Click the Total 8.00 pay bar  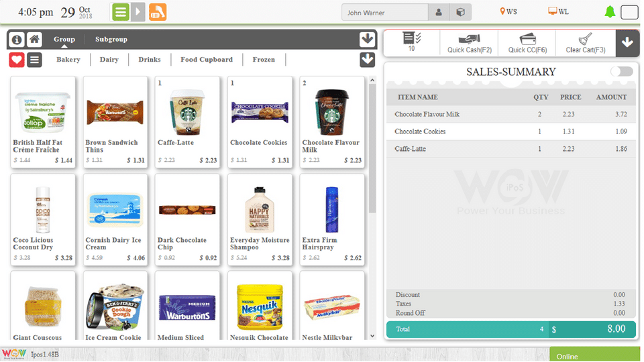pos(511,329)
